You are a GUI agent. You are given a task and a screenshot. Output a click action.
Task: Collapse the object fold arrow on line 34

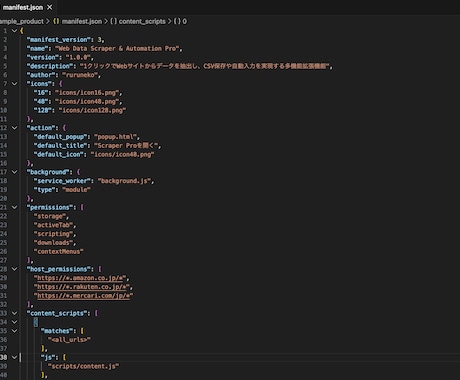click(14, 322)
